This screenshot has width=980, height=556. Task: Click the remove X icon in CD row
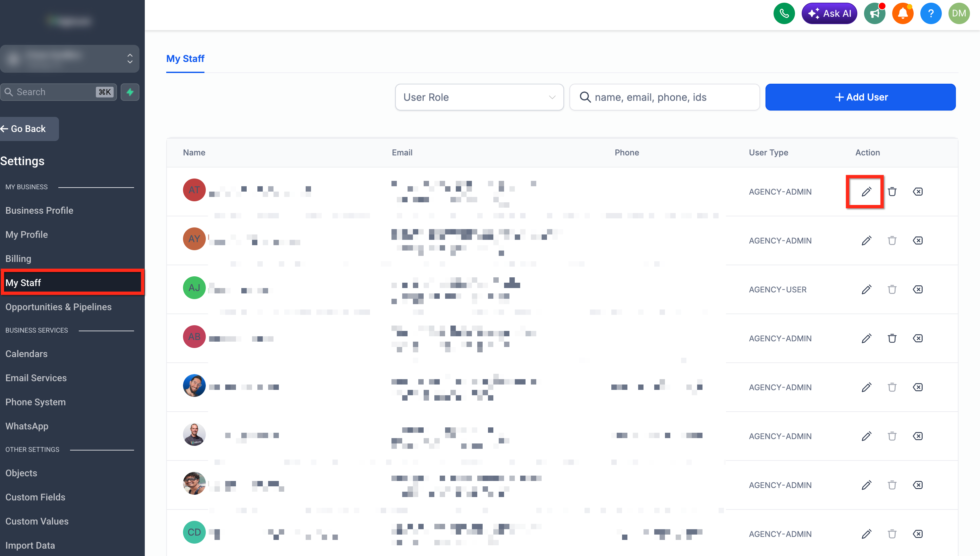(x=918, y=534)
